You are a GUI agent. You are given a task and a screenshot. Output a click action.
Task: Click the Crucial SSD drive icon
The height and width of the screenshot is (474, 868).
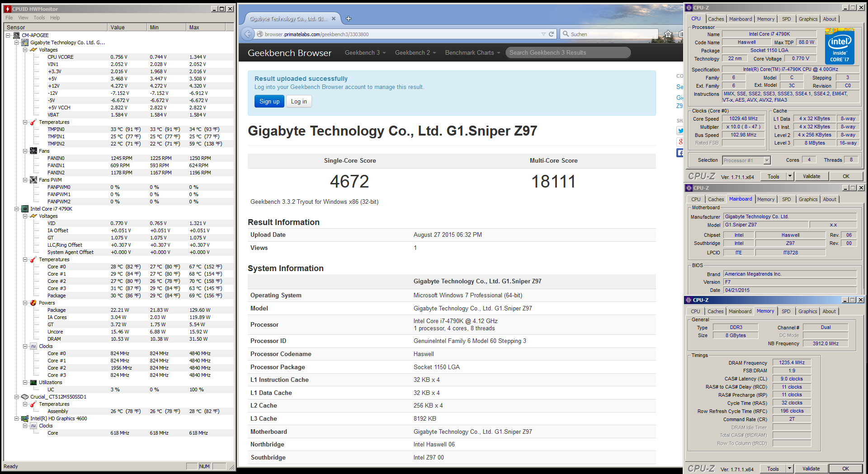(25, 397)
